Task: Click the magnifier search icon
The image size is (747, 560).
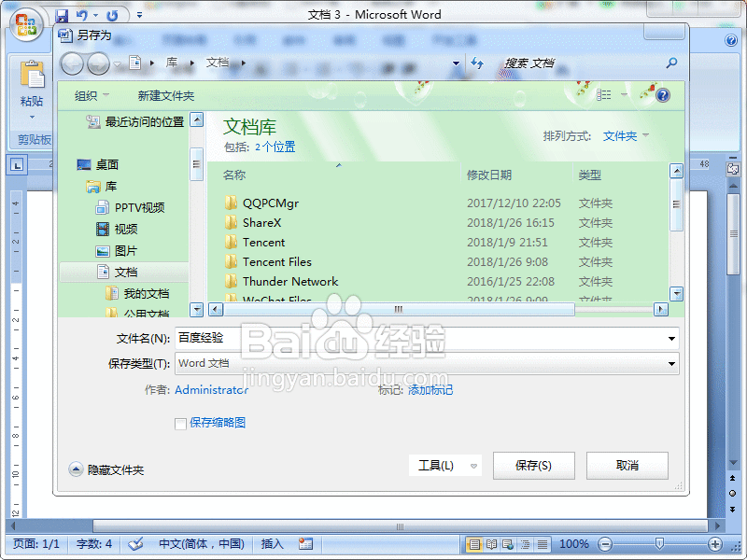Action: 671,63
